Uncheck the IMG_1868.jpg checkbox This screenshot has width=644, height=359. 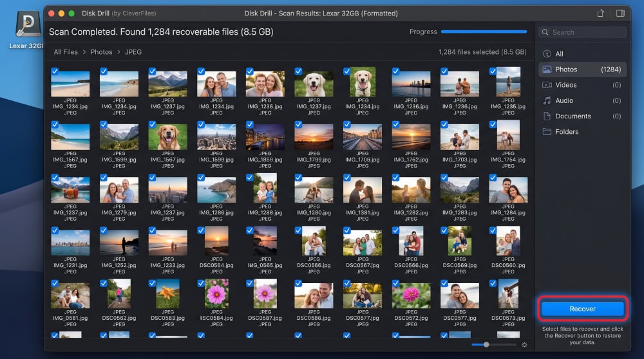(250, 124)
